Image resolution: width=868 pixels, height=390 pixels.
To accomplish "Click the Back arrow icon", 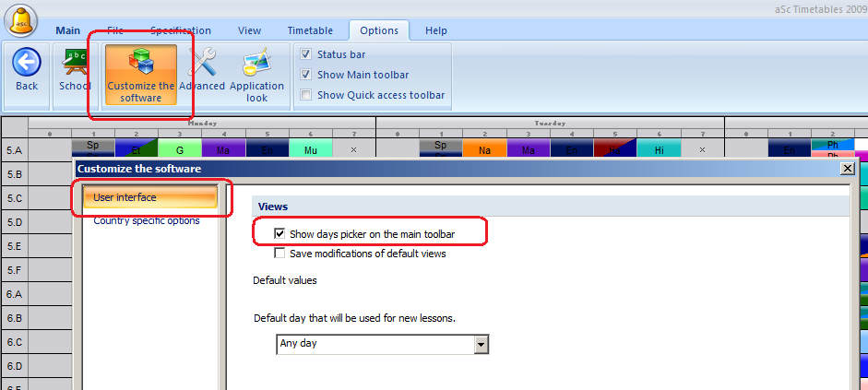I will 27,64.
